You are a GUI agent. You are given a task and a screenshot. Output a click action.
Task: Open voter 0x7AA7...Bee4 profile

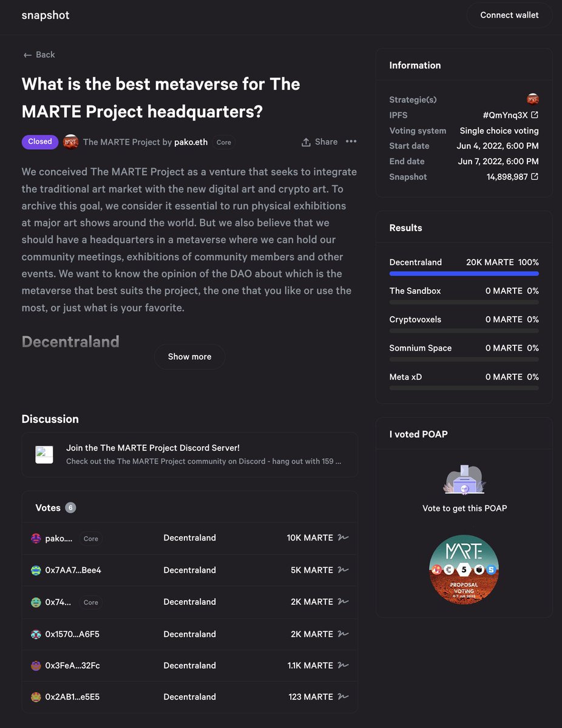(73, 570)
